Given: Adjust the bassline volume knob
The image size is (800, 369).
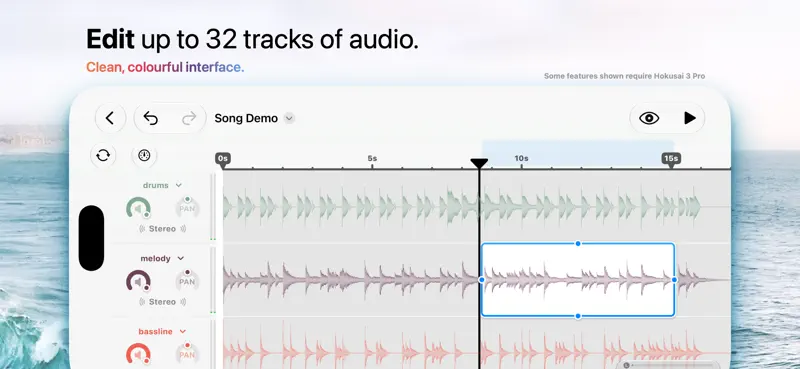Looking at the screenshot, I should 138,354.
